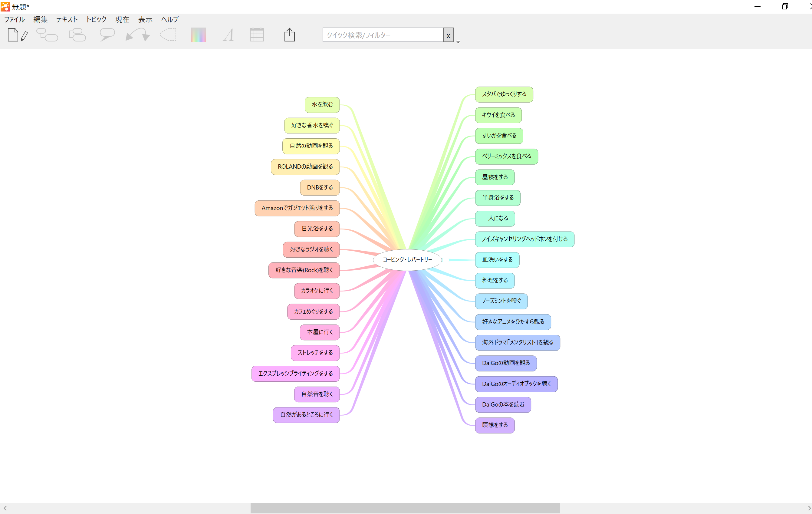Click the dashed boundary shape icon
The height and width of the screenshot is (514, 812).
click(168, 35)
